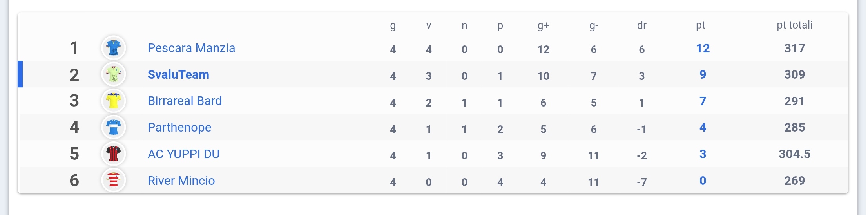The width and height of the screenshot is (868, 215).
Task: Open the Birrareal Bard team link
Action: (x=185, y=101)
